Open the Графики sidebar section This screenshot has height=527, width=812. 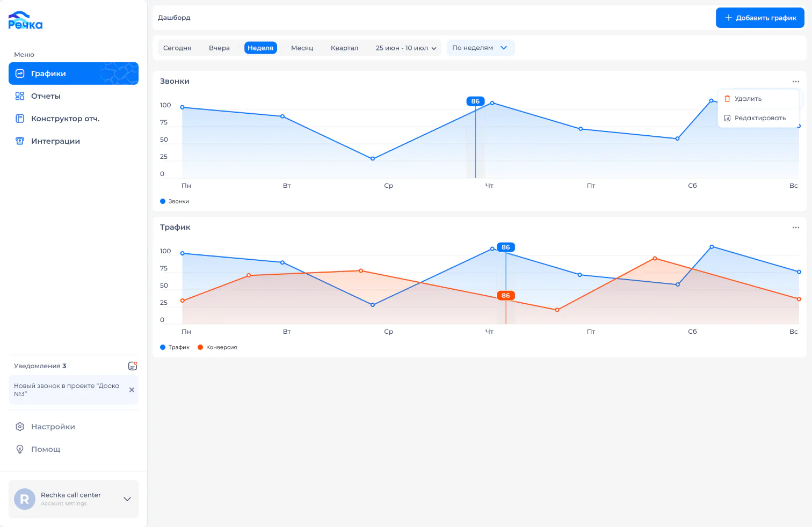74,74
